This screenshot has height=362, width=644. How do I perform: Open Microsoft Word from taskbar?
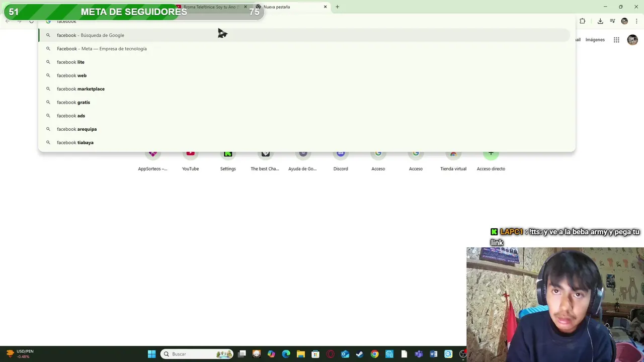433,354
